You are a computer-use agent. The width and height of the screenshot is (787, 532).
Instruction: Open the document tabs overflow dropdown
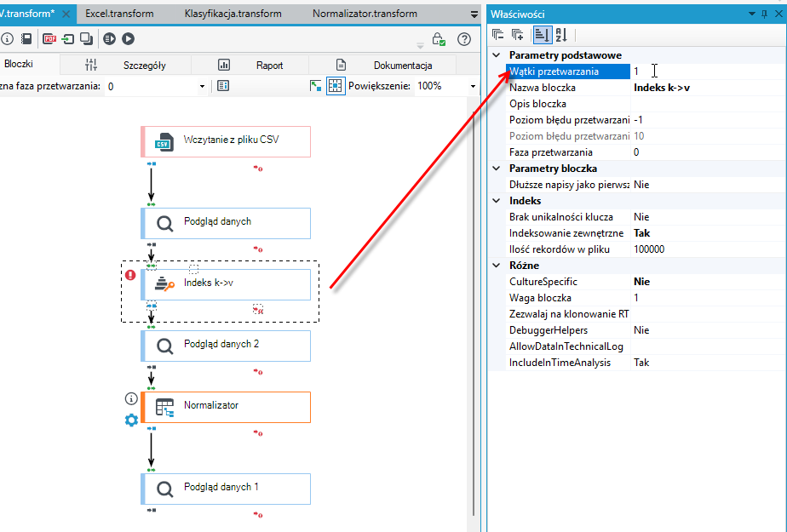(474, 14)
